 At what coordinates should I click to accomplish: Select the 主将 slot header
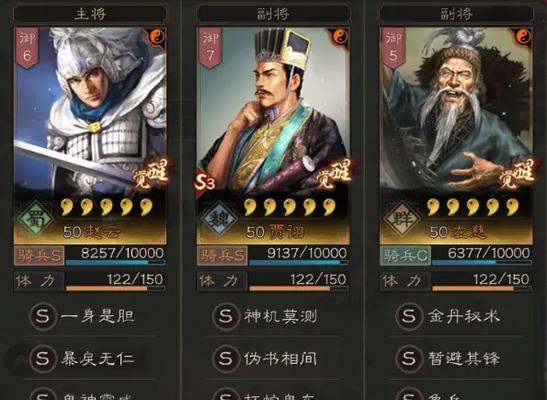pos(90,14)
